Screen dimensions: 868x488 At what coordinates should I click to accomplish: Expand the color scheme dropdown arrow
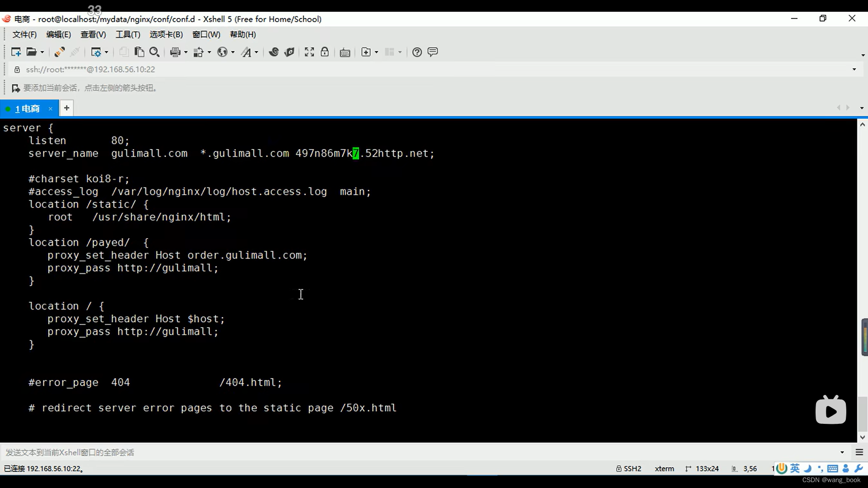tap(209, 52)
